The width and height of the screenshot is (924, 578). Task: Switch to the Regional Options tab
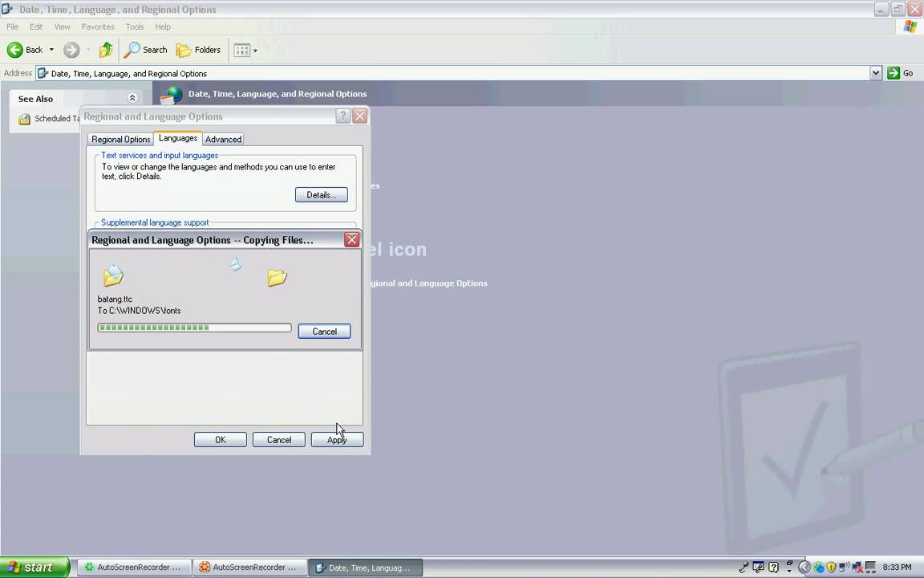click(x=121, y=139)
